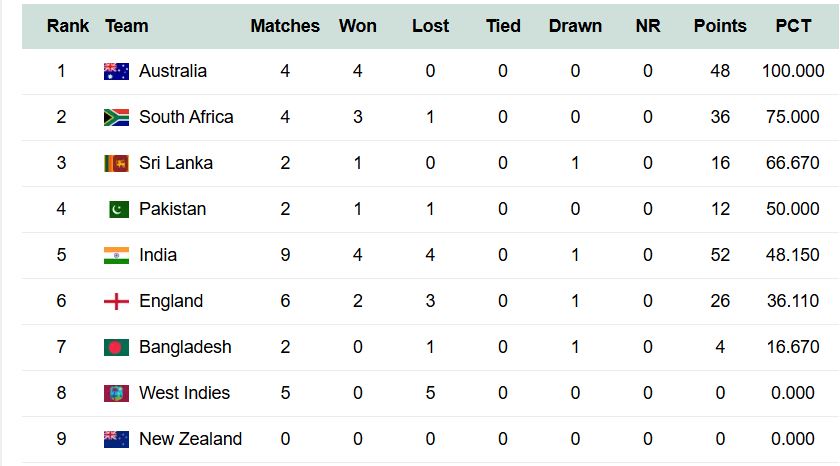Screen dimensions: 840x466
Task: Select the PCT column header
Action: (x=793, y=25)
